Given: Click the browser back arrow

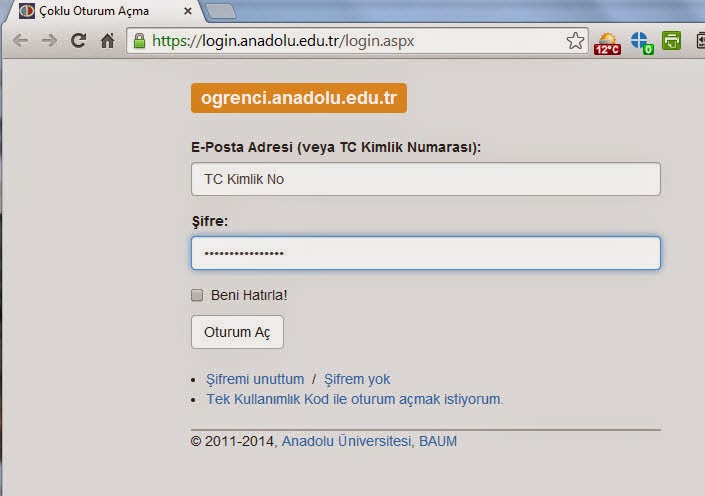Looking at the screenshot, I should pos(20,41).
